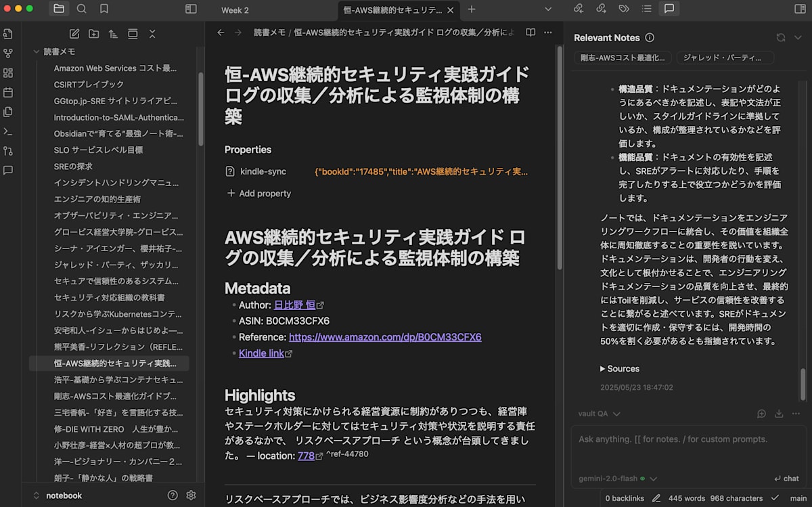
Task: Open outgoing links pane tab
Action: pos(601,9)
